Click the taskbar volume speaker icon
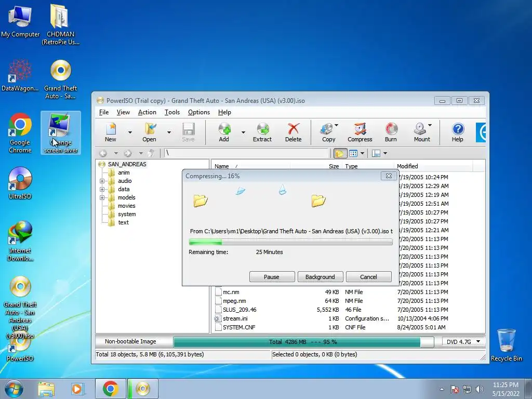The width and height of the screenshot is (532, 399). point(480,389)
